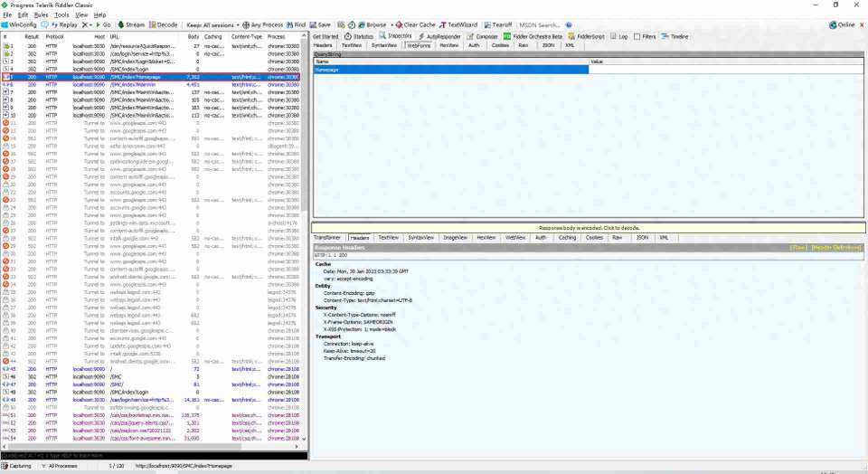
Task: Select session 1 row in session list
Action: click(151, 46)
